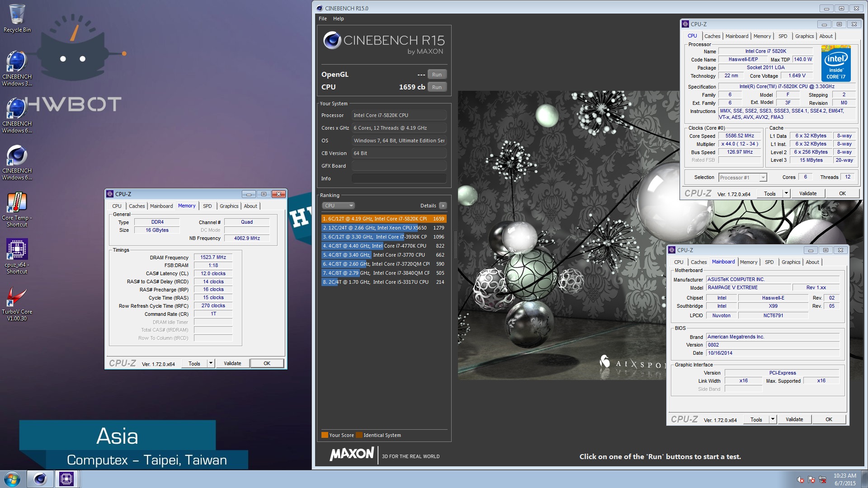Click the network status tray icon

823,479
